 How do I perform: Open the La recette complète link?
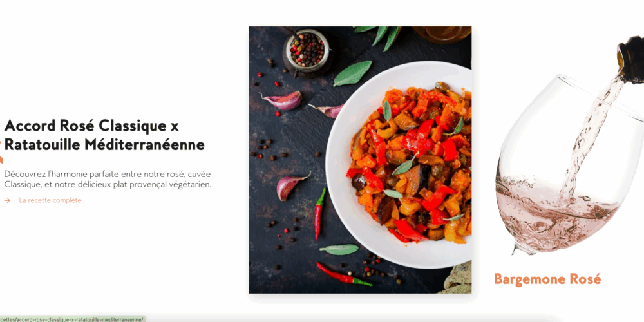pyautogui.click(x=50, y=200)
